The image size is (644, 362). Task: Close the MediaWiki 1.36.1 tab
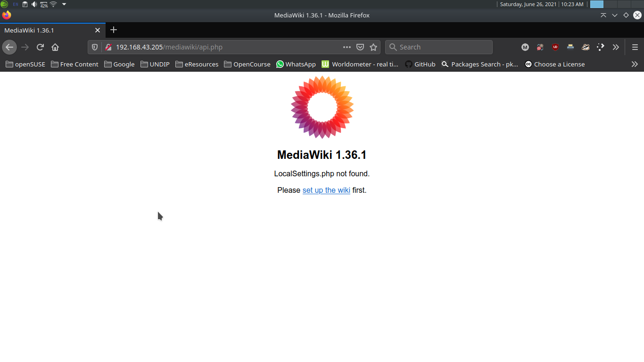[x=98, y=30]
